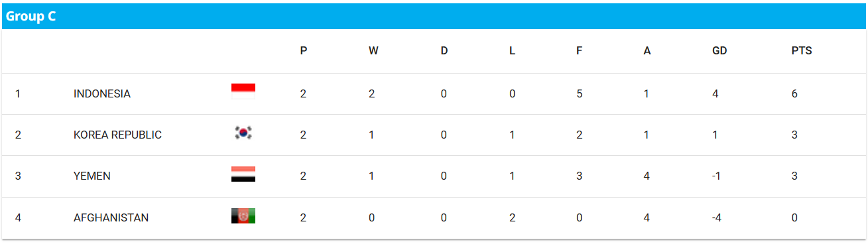Click Indonesia's 6 points value

(794, 94)
